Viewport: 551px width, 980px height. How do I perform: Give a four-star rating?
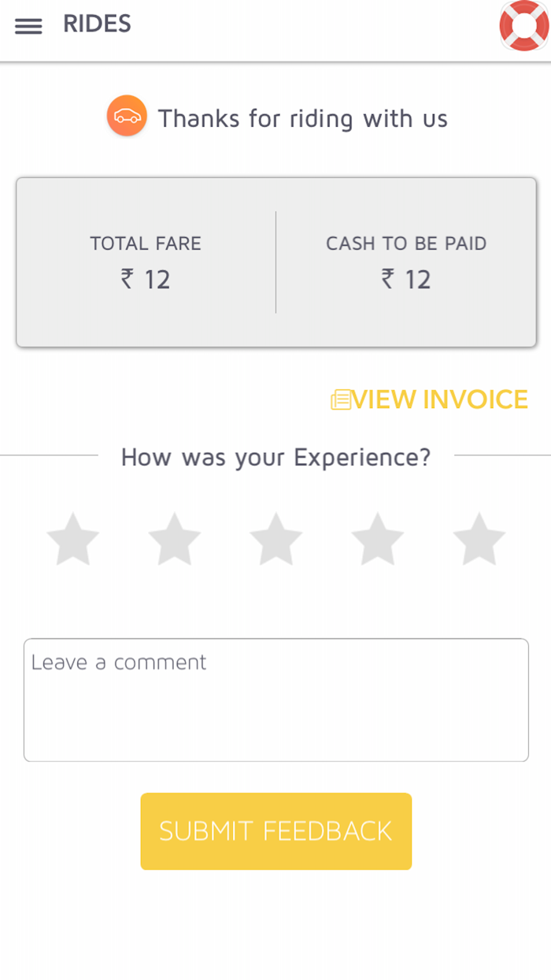tap(377, 539)
